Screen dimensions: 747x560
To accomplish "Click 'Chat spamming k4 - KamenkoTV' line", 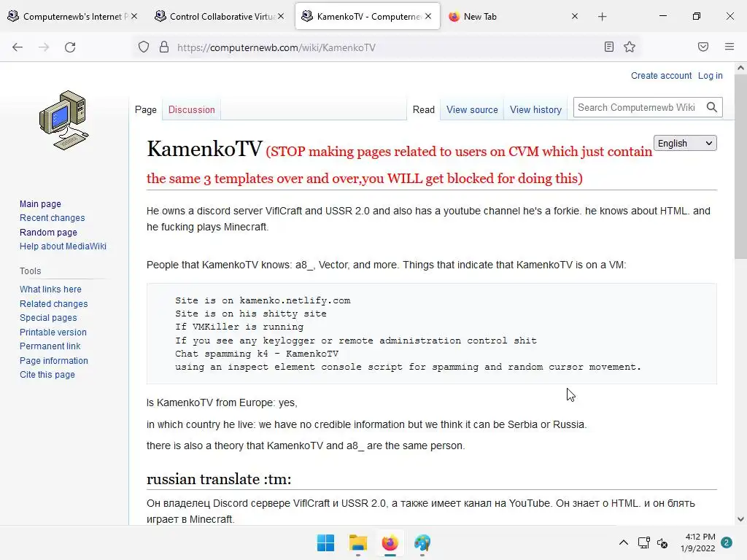I will pos(257,354).
